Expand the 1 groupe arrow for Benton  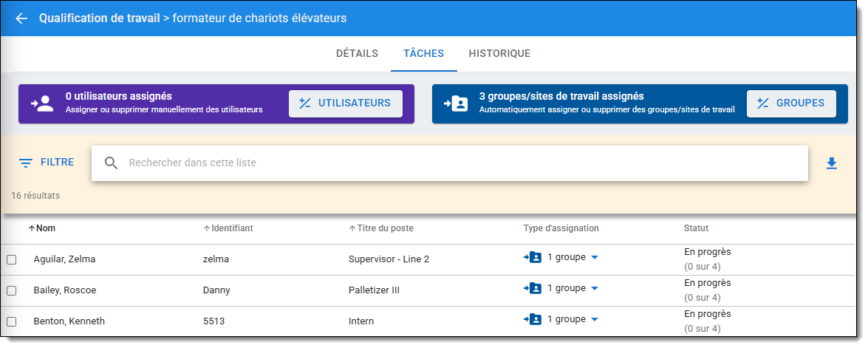595,319
